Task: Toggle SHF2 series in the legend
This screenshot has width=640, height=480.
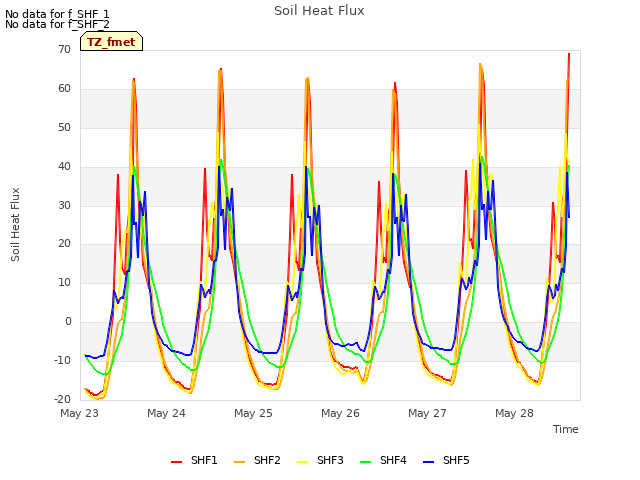Action: [257, 460]
